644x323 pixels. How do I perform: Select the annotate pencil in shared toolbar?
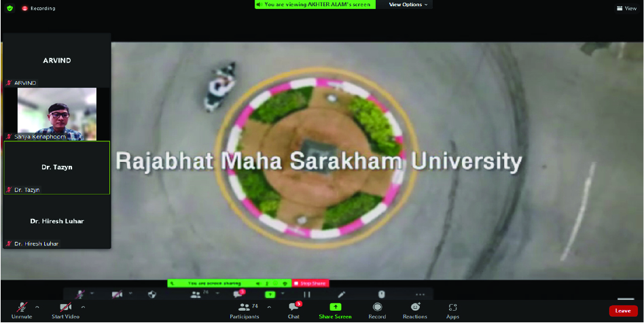tap(341, 294)
